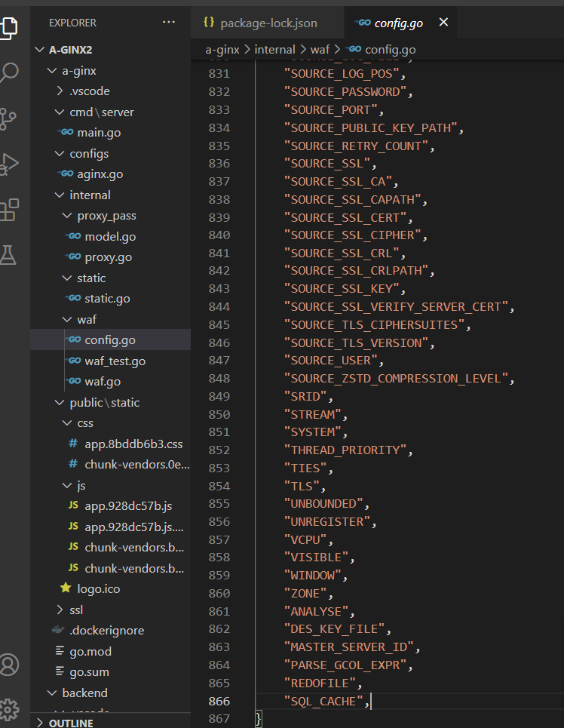
Task: Open Explorer more actions ellipsis menu
Action: (x=168, y=23)
